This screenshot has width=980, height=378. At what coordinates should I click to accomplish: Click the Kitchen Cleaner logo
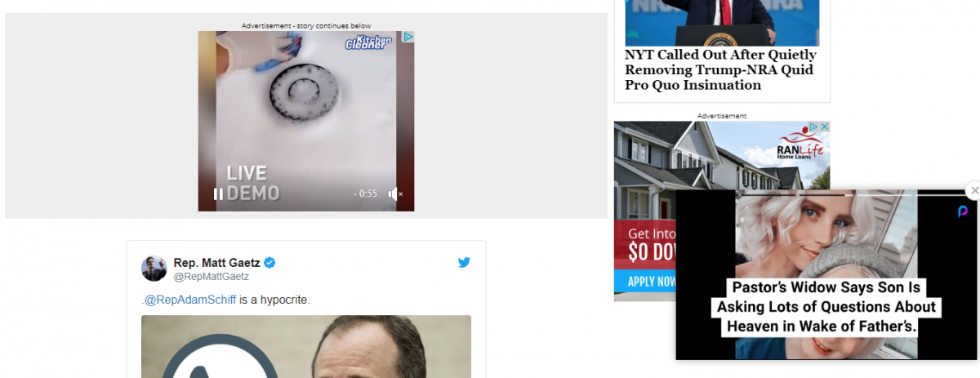(x=368, y=41)
